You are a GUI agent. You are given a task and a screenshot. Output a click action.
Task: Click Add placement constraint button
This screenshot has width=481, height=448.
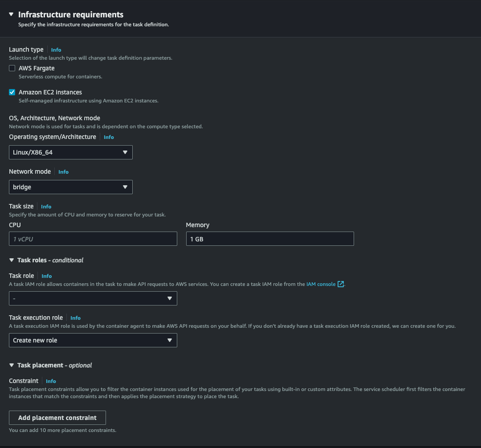(x=57, y=418)
